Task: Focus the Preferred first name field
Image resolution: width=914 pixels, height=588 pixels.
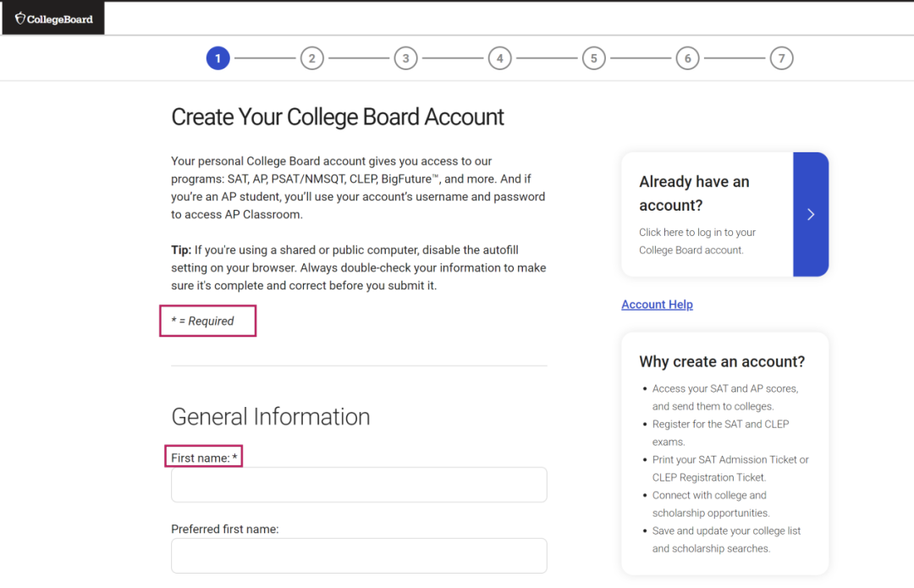Action: coord(359,556)
